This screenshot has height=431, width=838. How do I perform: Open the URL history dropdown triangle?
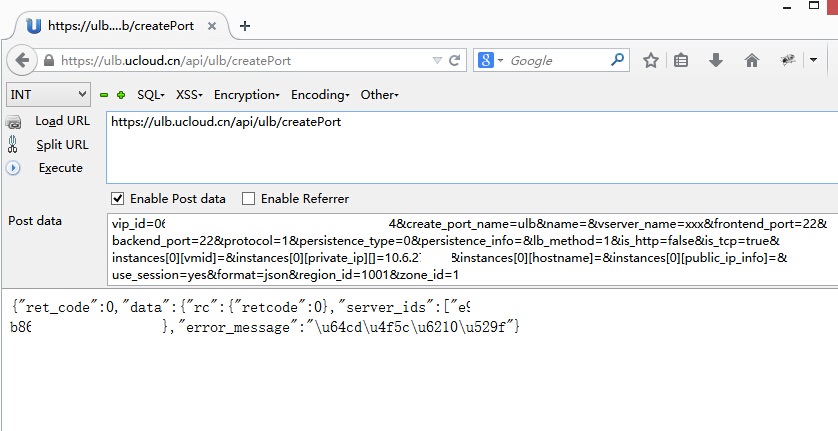[437, 60]
